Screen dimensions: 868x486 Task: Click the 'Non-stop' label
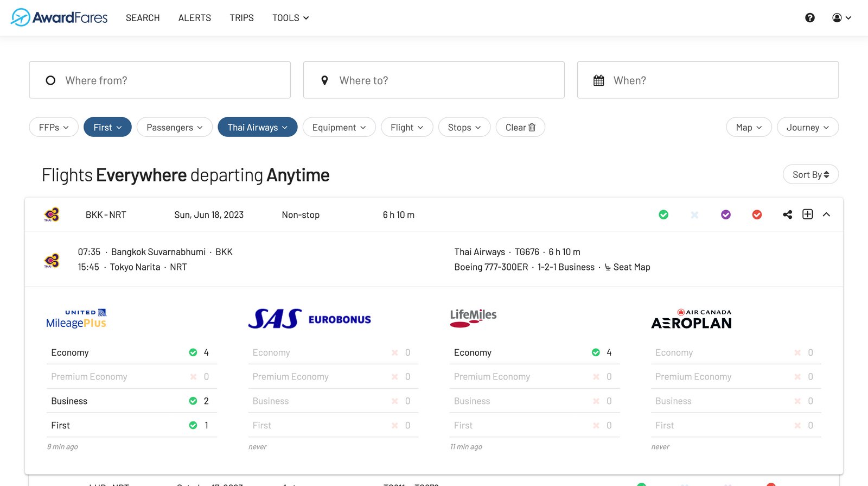click(x=301, y=215)
